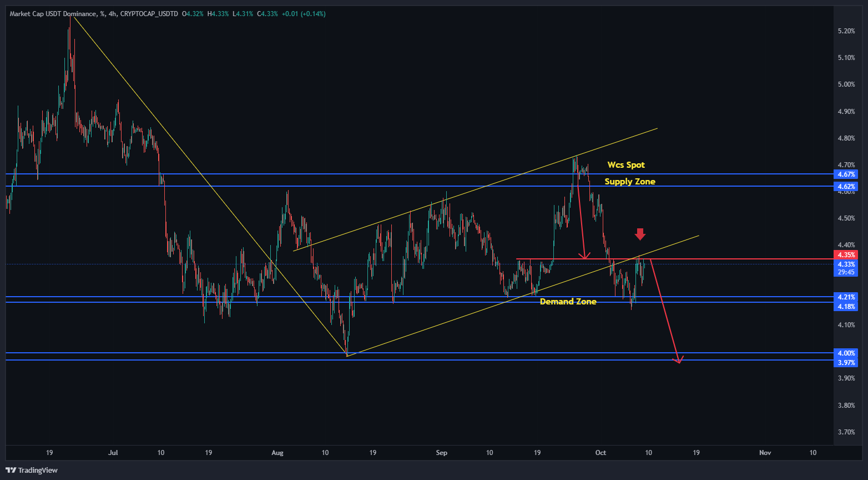Select the Supply Zone text label

629,182
